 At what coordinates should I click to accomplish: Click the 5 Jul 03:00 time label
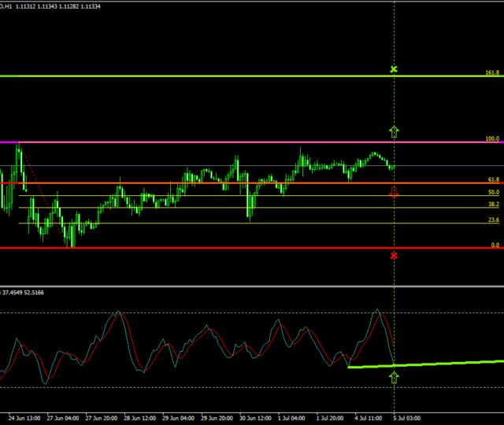point(406,419)
